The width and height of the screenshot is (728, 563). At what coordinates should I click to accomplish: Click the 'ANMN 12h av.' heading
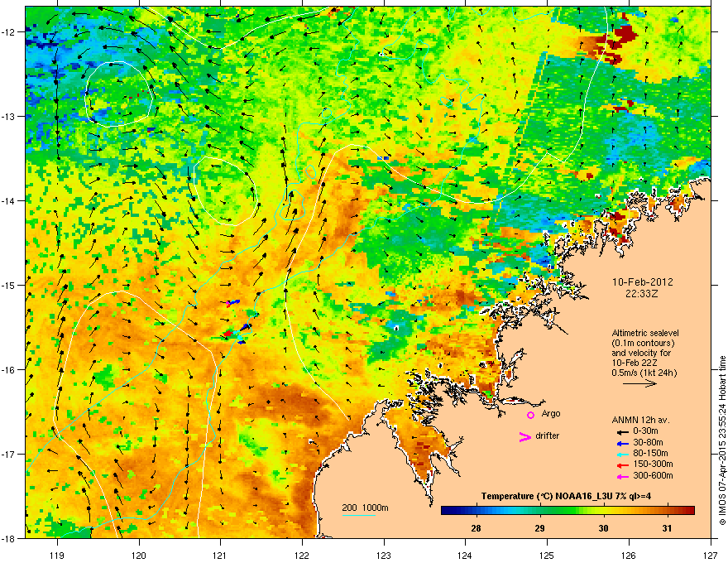pyautogui.click(x=640, y=420)
